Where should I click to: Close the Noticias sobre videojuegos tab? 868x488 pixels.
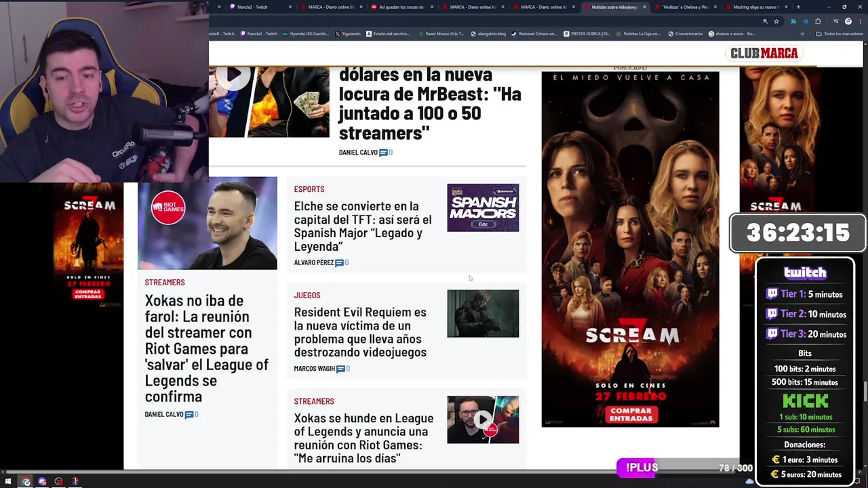(644, 7)
